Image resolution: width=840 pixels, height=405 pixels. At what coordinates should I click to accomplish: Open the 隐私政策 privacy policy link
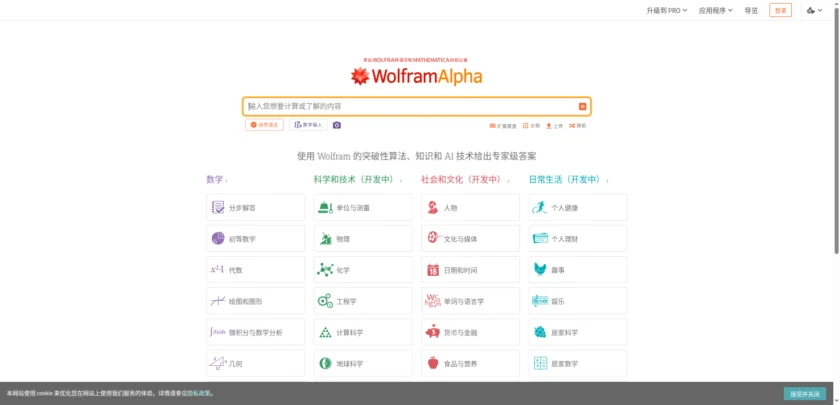tap(200, 393)
